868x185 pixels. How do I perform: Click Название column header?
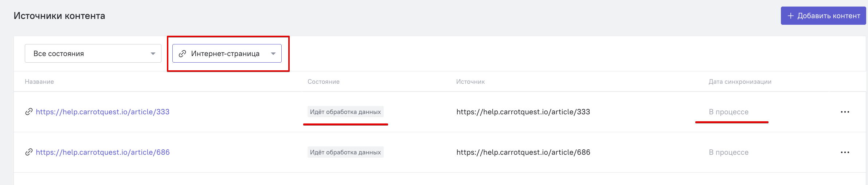39,82
